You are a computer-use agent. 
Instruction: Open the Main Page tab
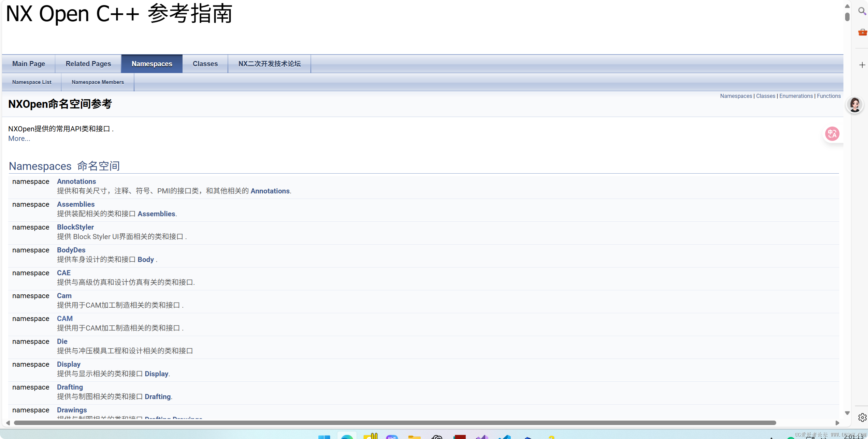[x=29, y=64]
